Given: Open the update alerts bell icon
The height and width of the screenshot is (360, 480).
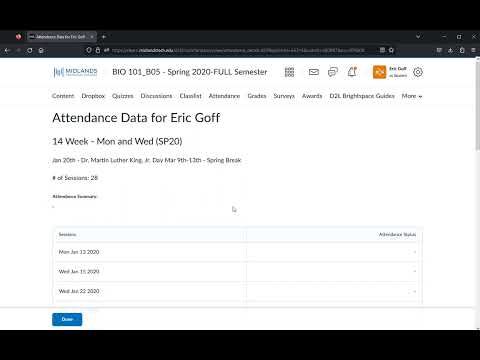Looking at the screenshot, I should 352,72.
